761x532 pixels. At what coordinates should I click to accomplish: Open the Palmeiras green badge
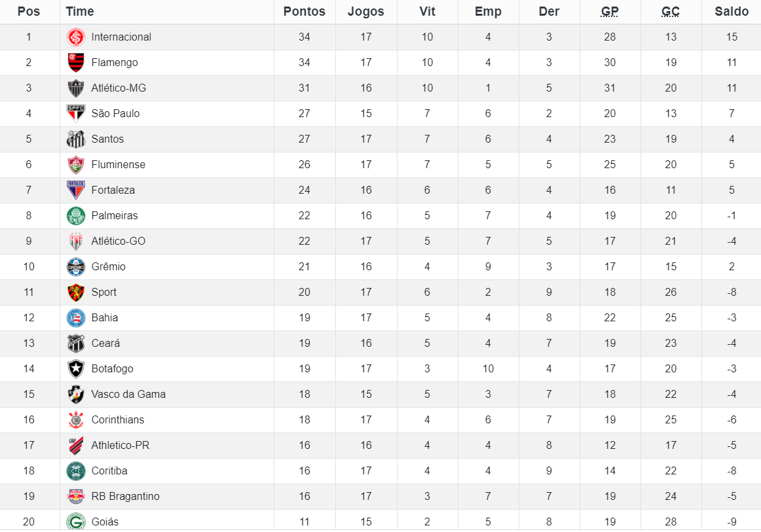click(76, 216)
